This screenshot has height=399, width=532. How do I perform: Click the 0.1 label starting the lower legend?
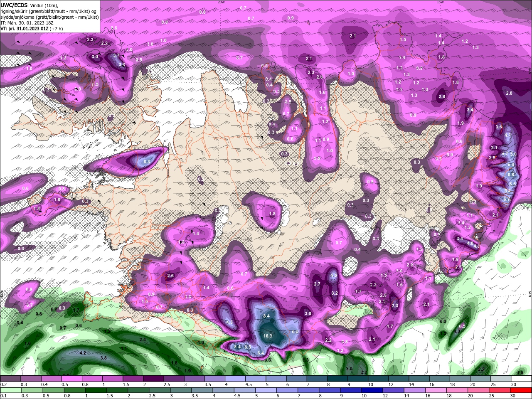tap(3, 396)
